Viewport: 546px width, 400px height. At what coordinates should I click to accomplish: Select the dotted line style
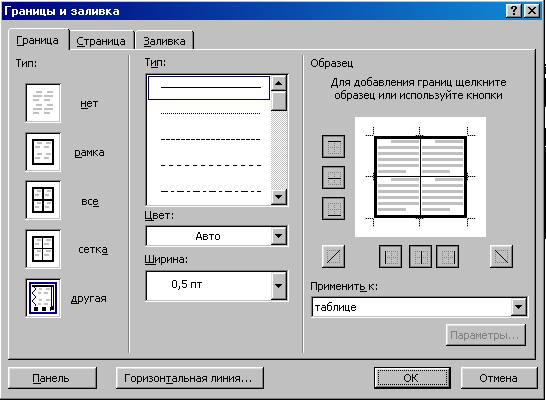point(210,113)
